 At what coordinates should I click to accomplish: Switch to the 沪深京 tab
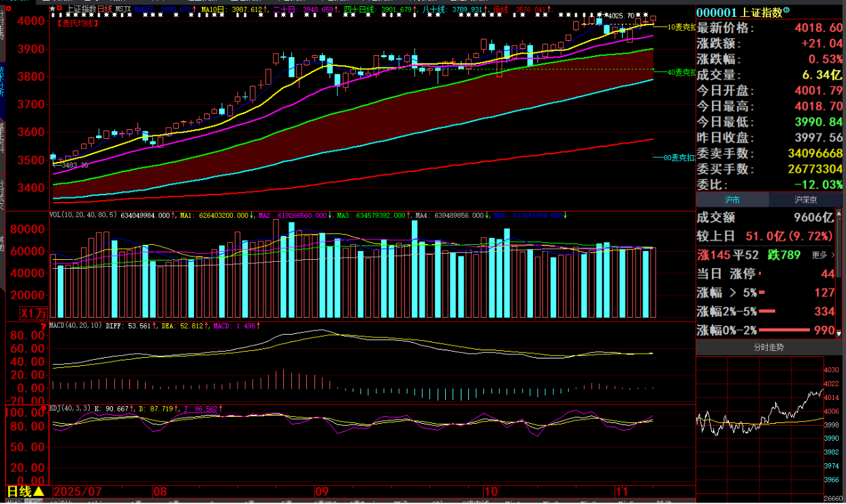point(807,200)
